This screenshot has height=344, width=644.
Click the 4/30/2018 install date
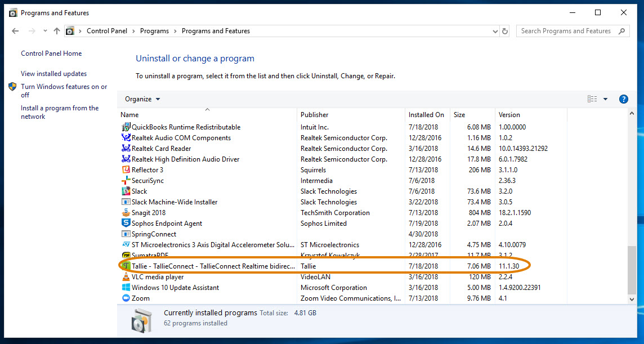(424, 234)
